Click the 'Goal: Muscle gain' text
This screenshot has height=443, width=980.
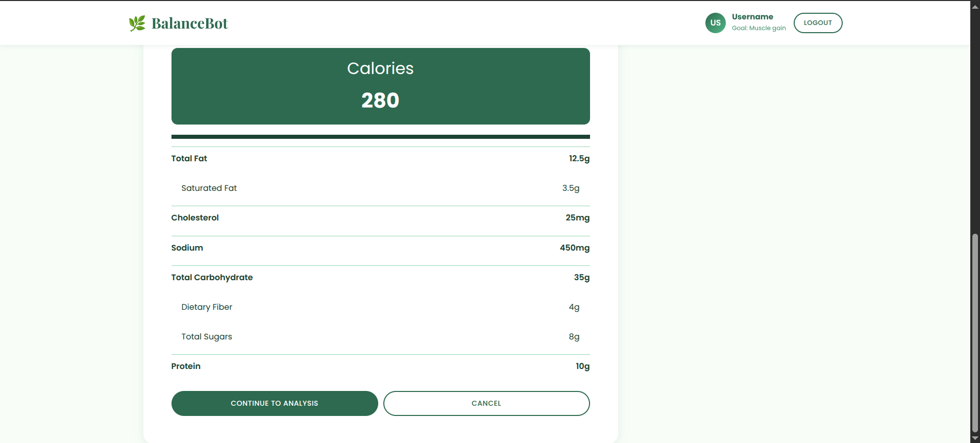(x=758, y=28)
